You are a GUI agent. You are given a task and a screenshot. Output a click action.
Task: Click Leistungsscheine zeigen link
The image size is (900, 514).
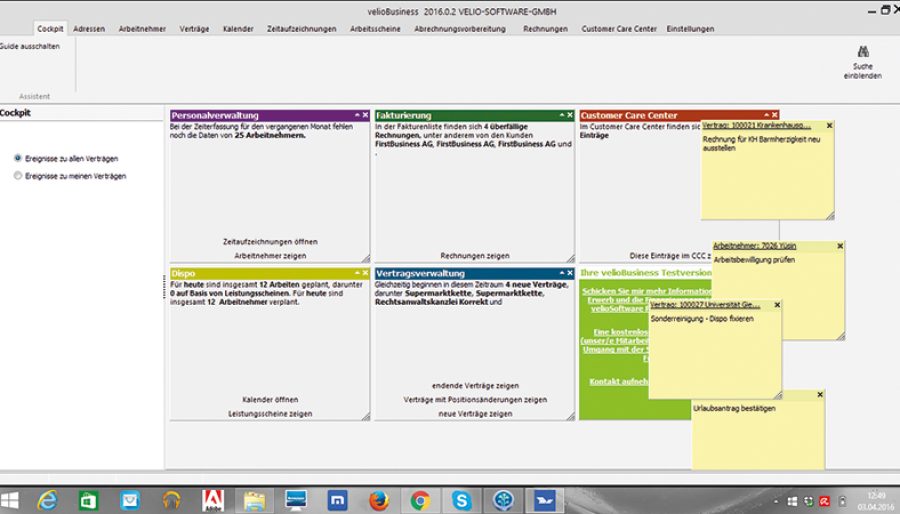270,414
